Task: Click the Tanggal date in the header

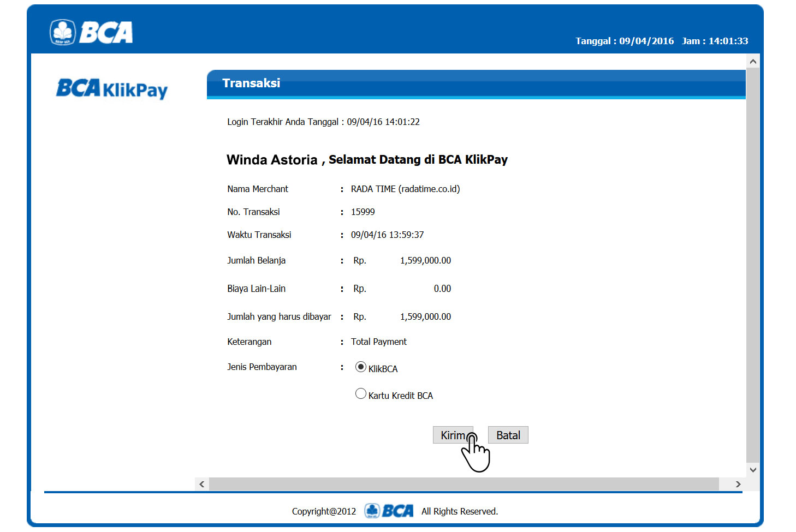Action: click(x=625, y=41)
